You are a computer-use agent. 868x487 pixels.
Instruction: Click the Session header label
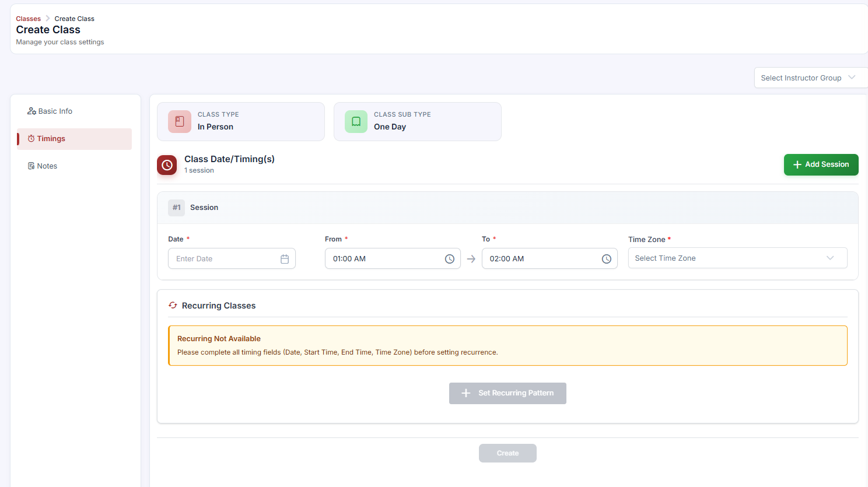[204, 208]
